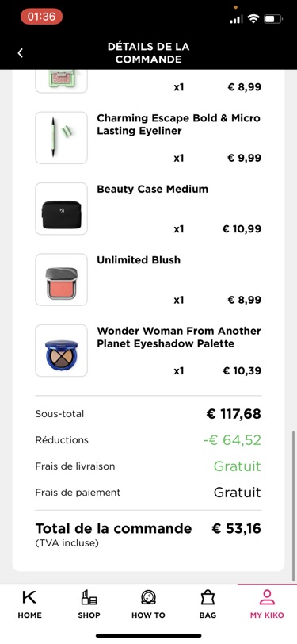The image size is (297, 644).
Task: Select the Unlimited Blush product name
Action: click(x=139, y=260)
